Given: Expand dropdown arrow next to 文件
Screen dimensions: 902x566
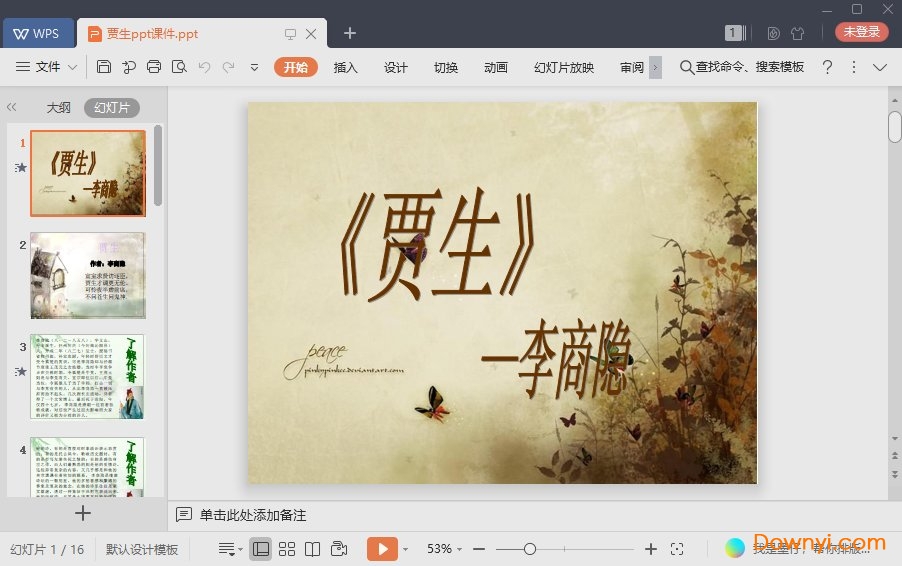Looking at the screenshot, I should click(72, 67).
